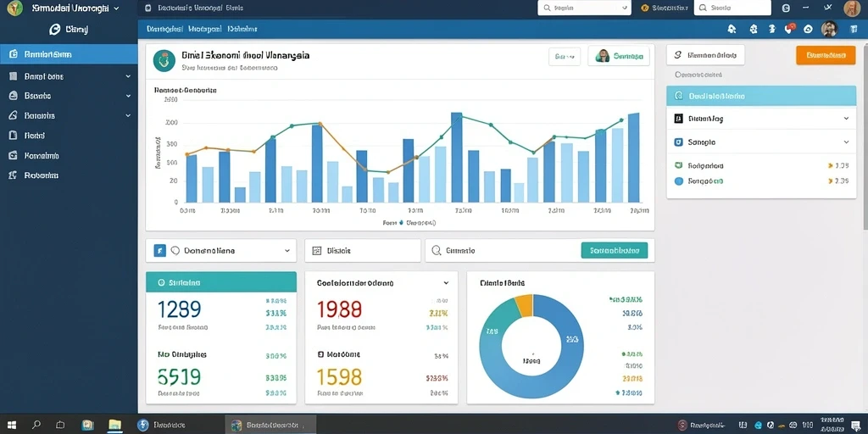Click the light blue header of the right panel
Image resolution: width=868 pixels, height=434 pixels.
pyautogui.click(x=761, y=96)
